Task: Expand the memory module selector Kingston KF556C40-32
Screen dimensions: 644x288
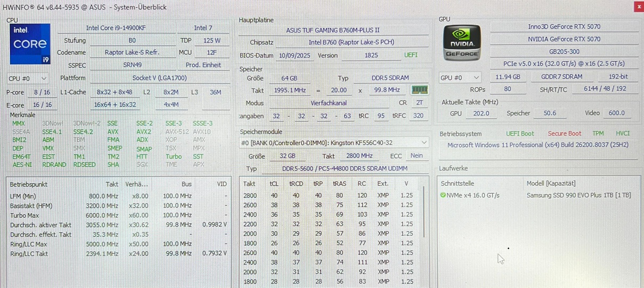Action: (334, 143)
